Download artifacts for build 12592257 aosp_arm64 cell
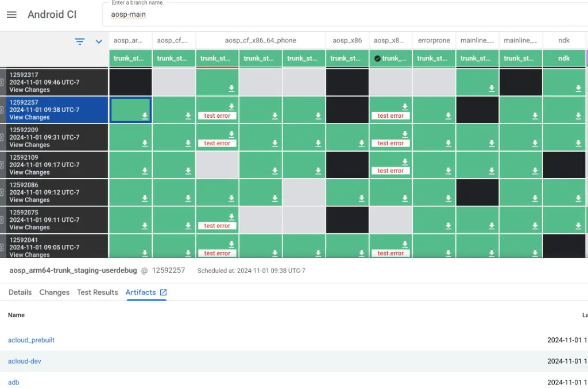The width and height of the screenshot is (588, 389). pyautogui.click(x=145, y=115)
